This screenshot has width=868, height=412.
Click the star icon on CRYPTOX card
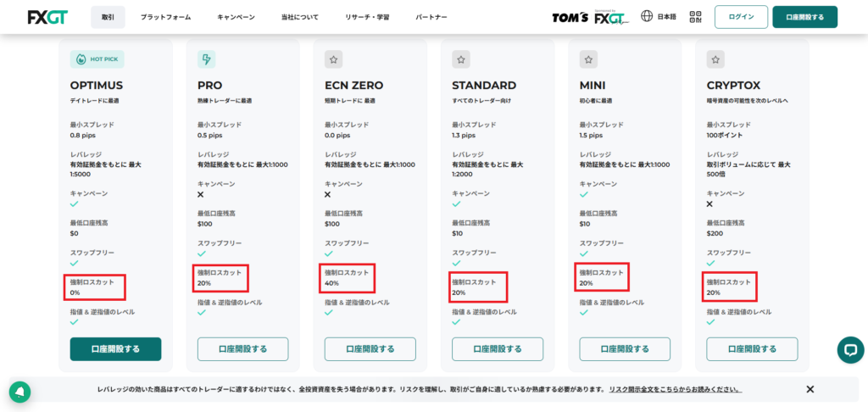tap(715, 59)
